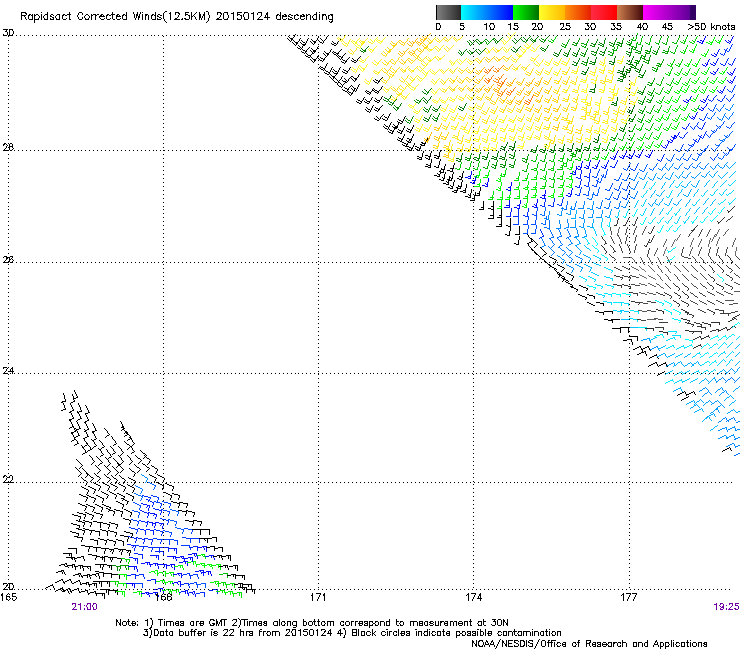740x650 pixels.
Task: Click the 'Note: 1) Times are GMT' line
Action: (311, 623)
